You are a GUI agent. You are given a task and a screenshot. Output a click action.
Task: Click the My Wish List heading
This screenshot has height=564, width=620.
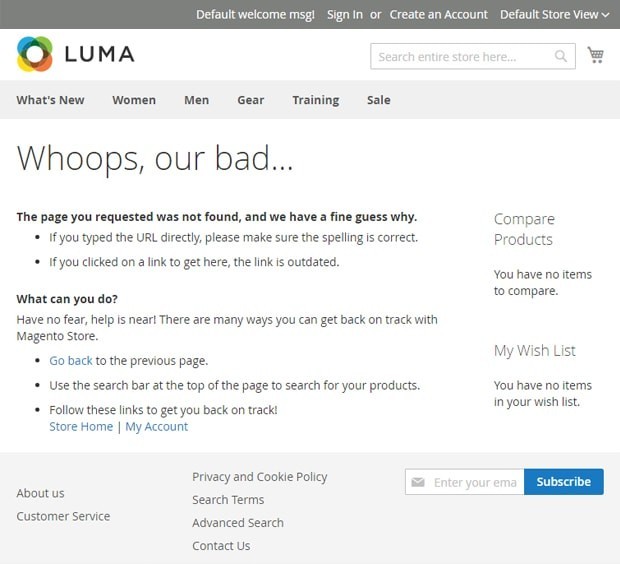(535, 351)
